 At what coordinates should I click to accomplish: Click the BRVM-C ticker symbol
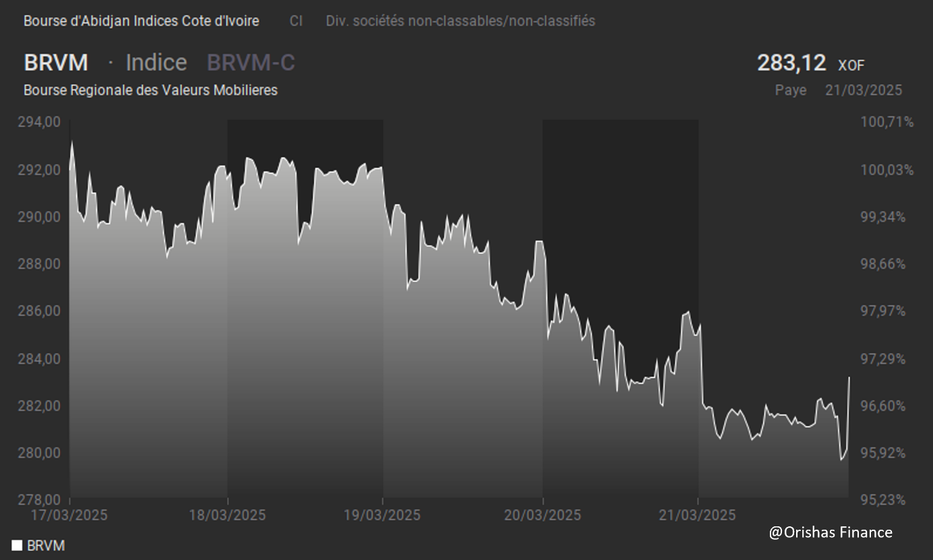click(251, 63)
